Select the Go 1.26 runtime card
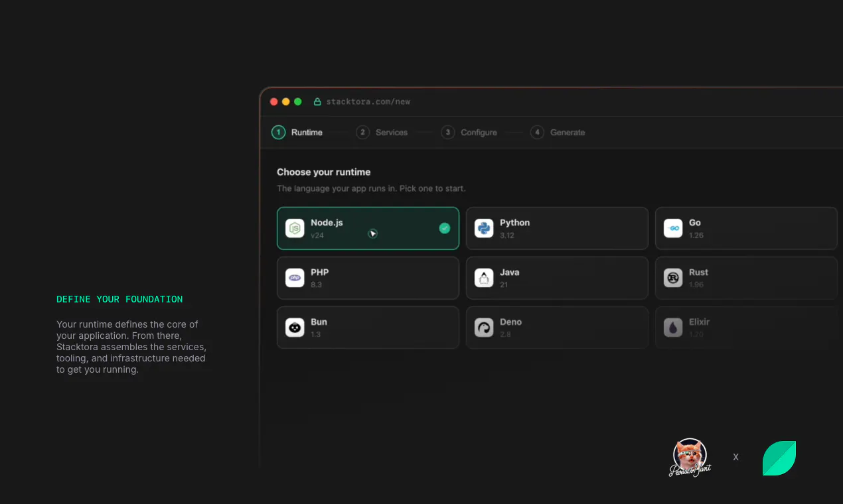This screenshot has width=843, height=504. (746, 228)
